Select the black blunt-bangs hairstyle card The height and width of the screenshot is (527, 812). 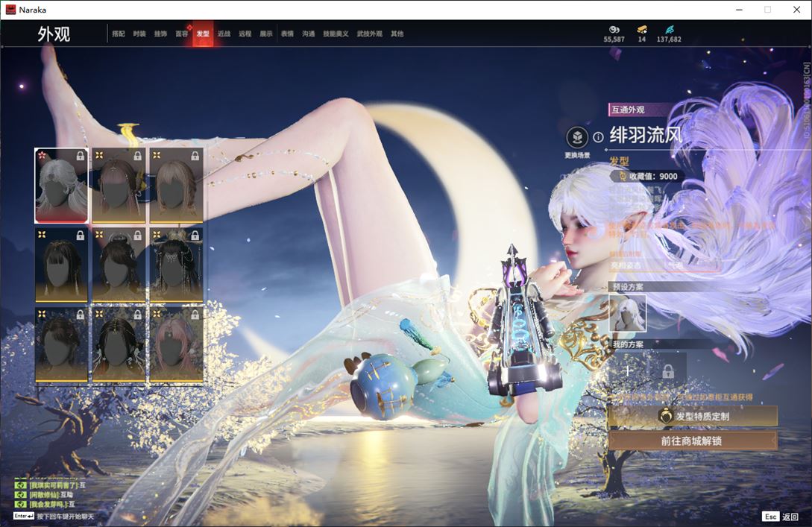coord(62,265)
